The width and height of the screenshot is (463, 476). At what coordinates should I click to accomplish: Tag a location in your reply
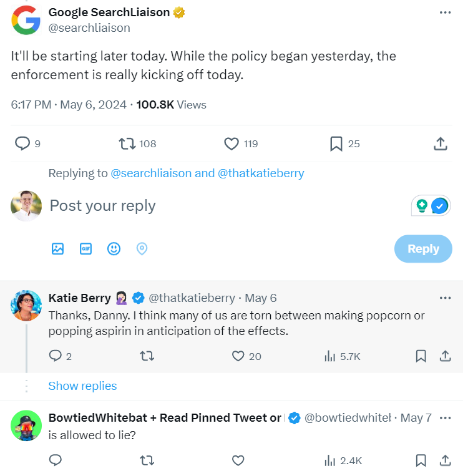[142, 249]
